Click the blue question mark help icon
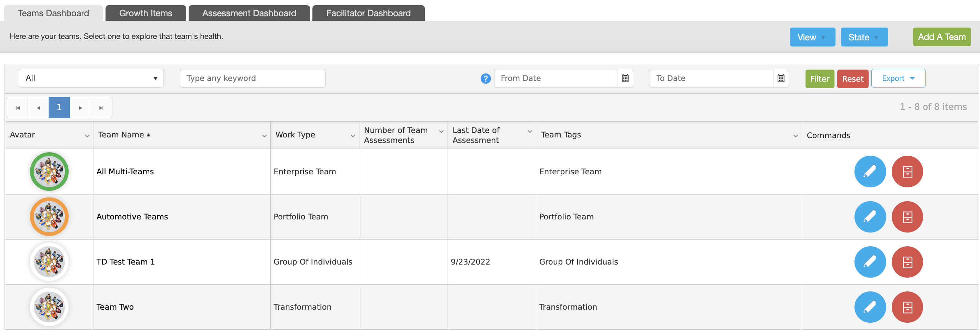The width and height of the screenshot is (980, 330). [486, 79]
